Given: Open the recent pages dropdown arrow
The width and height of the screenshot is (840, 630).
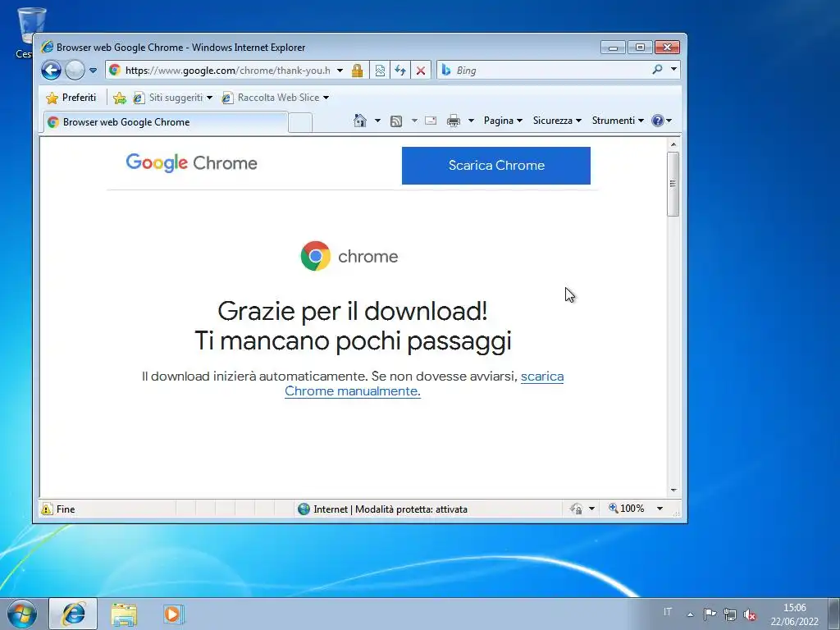Looking at the screenshot, I should (93, 71).
